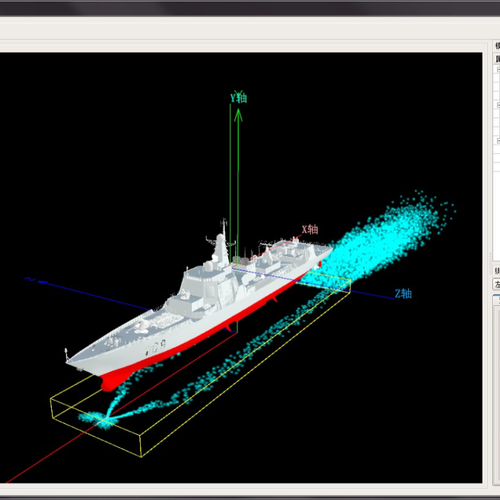Click the lower panel tab at right edge

tap(497, 300)
